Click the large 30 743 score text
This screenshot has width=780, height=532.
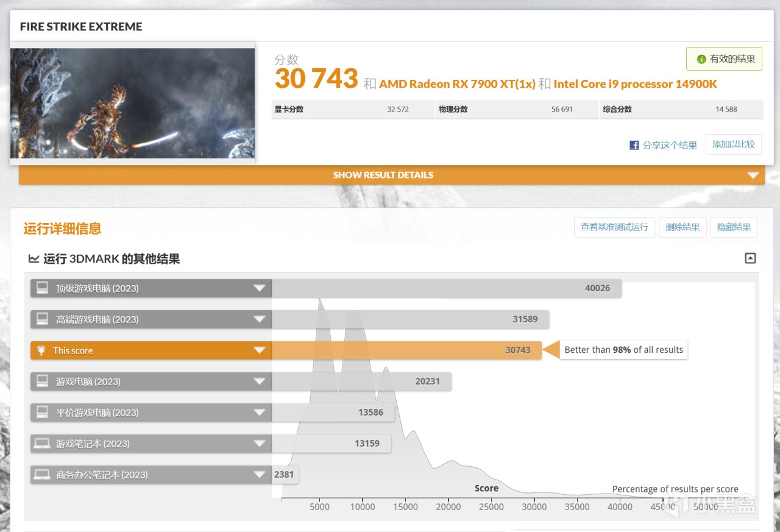tap(316, 79)
